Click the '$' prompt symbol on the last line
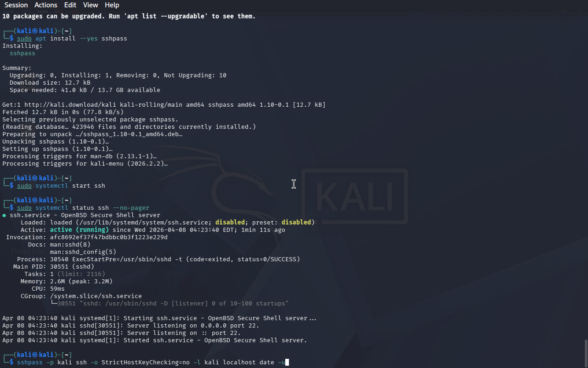588x368 pixels. [x=11, y=362]
